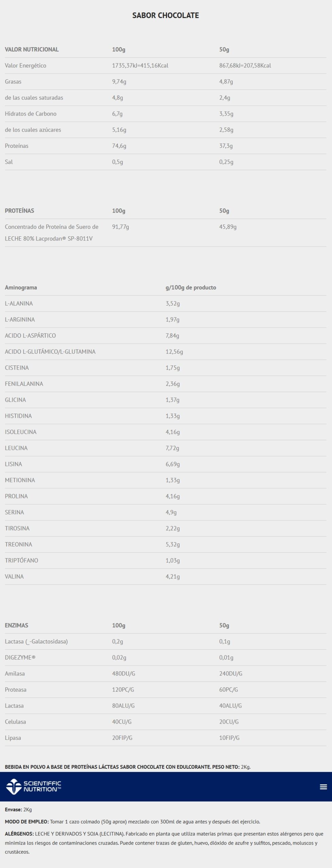Select the Valor Energético row label

(25, 65)
